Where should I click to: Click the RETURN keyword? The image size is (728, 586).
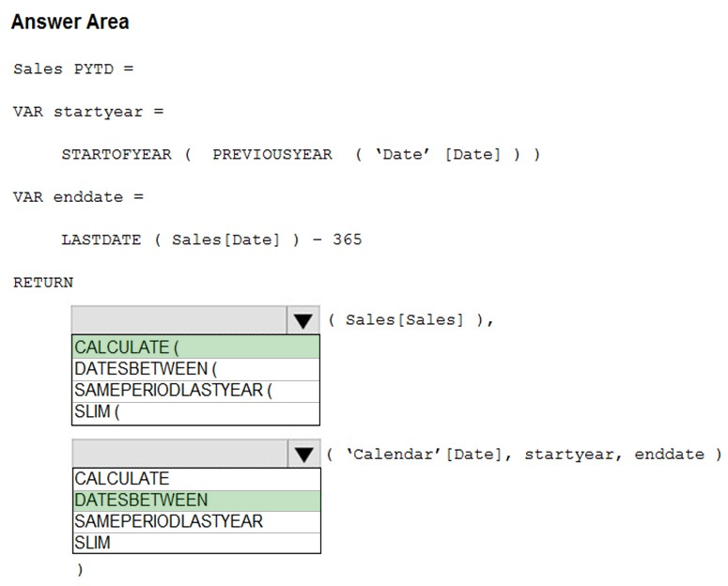[43, 283]
